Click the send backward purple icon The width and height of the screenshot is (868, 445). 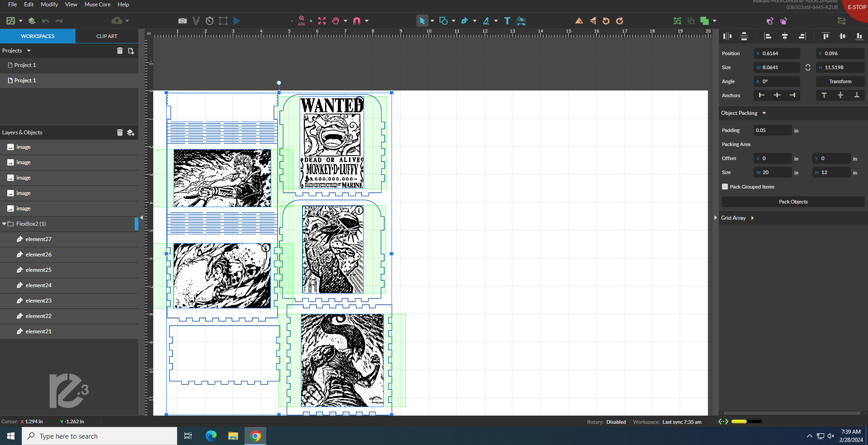coord(784,21)
